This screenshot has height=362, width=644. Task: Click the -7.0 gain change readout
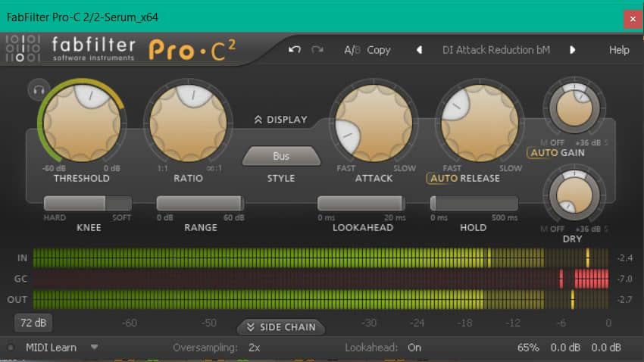point(625,279)
